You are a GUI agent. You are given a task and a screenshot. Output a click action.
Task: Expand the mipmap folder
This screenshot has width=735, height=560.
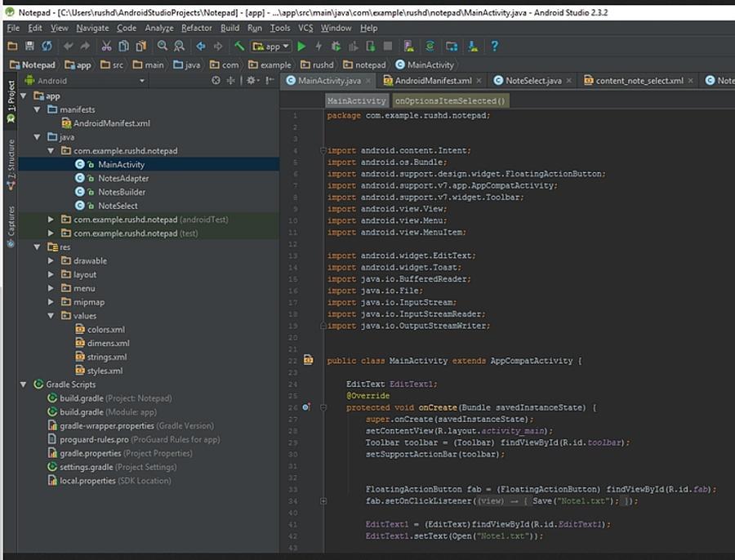(x=51, y=302)
